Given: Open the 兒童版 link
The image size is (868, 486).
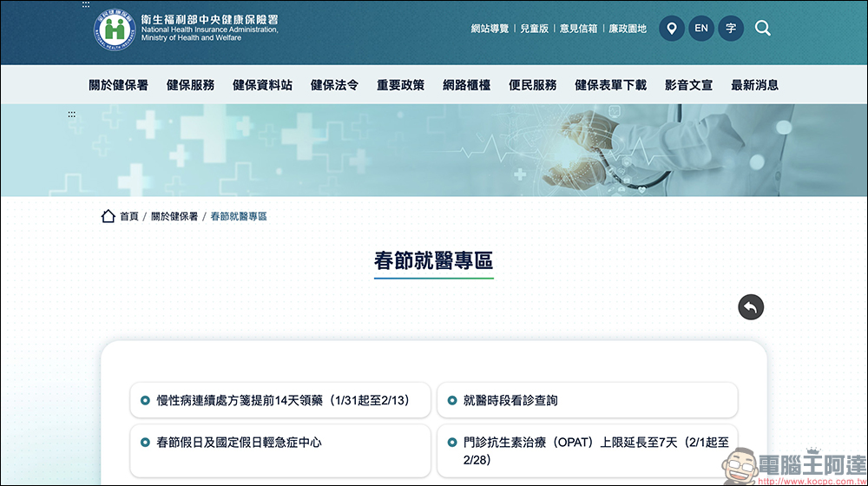Looking at the screenshot, I should (534, 29).
